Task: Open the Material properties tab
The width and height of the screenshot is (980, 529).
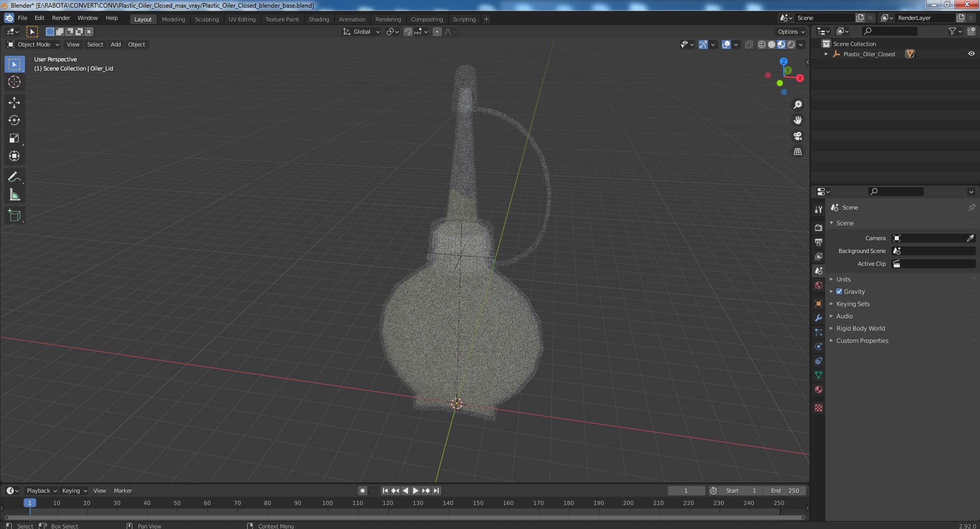Action: pos(819,389)
